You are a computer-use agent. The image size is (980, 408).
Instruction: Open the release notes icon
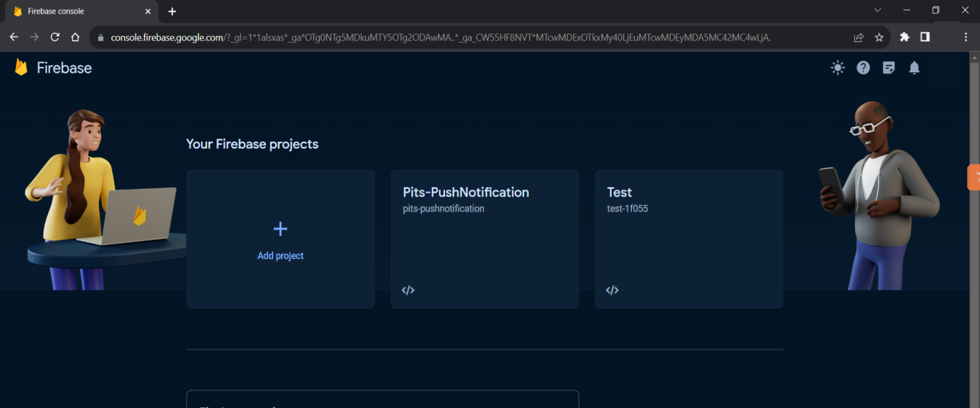click(889, 68)
